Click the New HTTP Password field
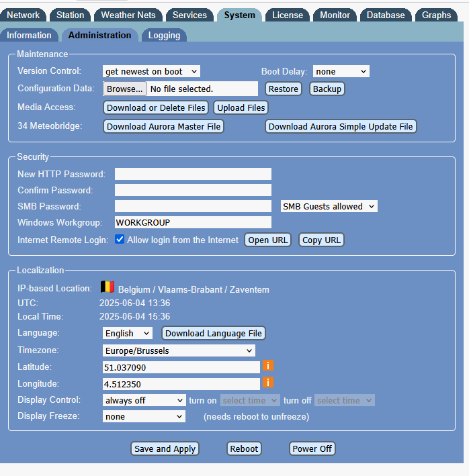The width and height of the screenshot is (469, 476). point(193,174)
